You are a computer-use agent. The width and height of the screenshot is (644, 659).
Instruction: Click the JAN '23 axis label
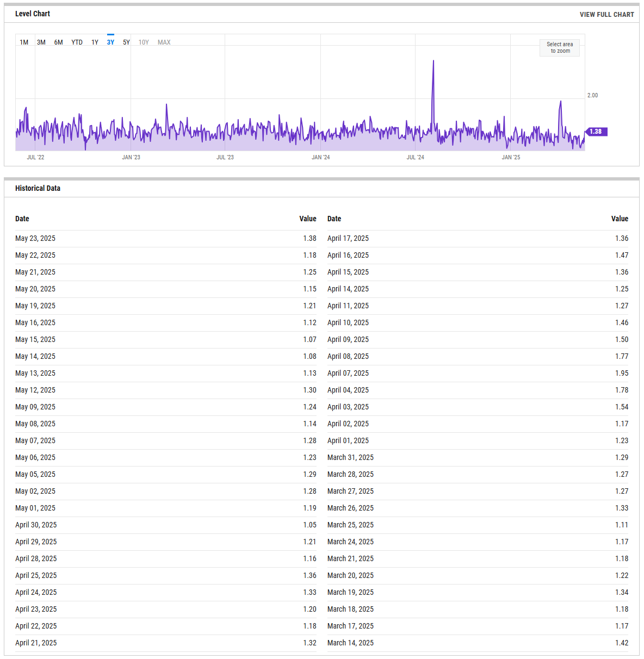pyautogui.click(x=131, y=157)
